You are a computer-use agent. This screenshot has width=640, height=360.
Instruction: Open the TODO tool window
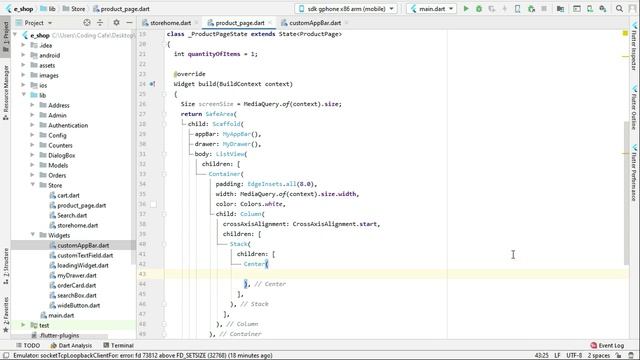(28, 345)
